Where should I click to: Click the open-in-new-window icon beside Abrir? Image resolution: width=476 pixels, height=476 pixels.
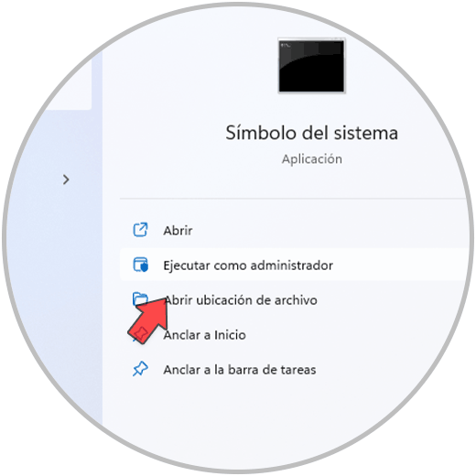tap(140, 230)
